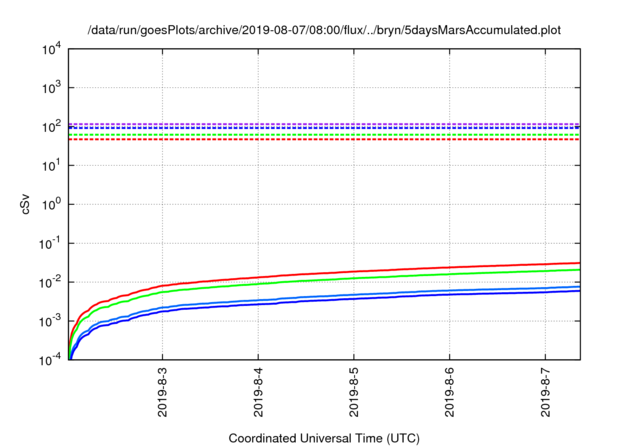Viewport: 640px width, 448px height.
Task: Click the 10^-3 y-axis tick label
Action: coord(50,321)
